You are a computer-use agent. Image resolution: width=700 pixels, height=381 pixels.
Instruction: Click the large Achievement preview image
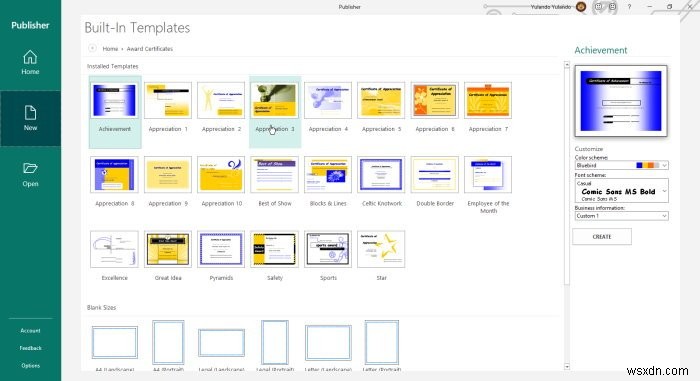pos(621,101)
